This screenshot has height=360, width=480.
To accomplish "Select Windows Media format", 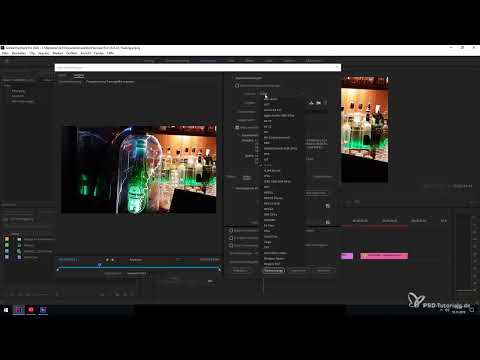I will coord(274,258).
